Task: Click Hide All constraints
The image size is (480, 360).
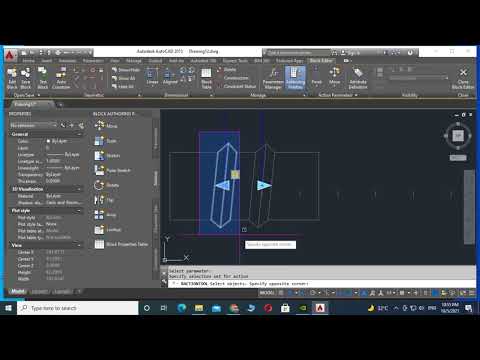Action: click(x=123, y=86)
